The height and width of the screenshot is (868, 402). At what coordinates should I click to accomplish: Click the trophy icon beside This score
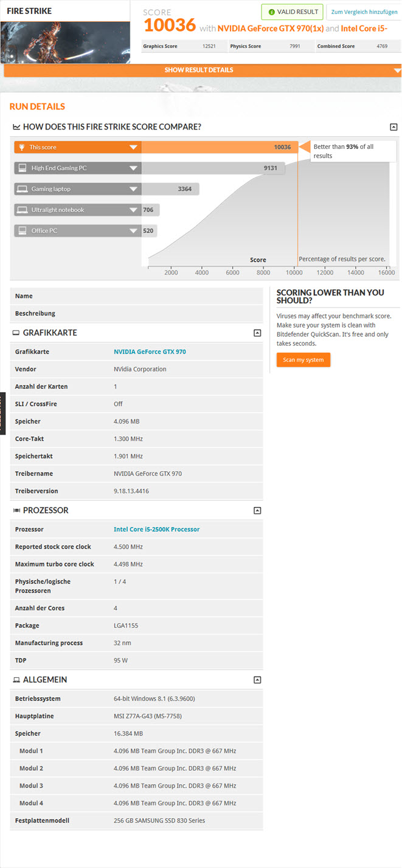(22, 147)
